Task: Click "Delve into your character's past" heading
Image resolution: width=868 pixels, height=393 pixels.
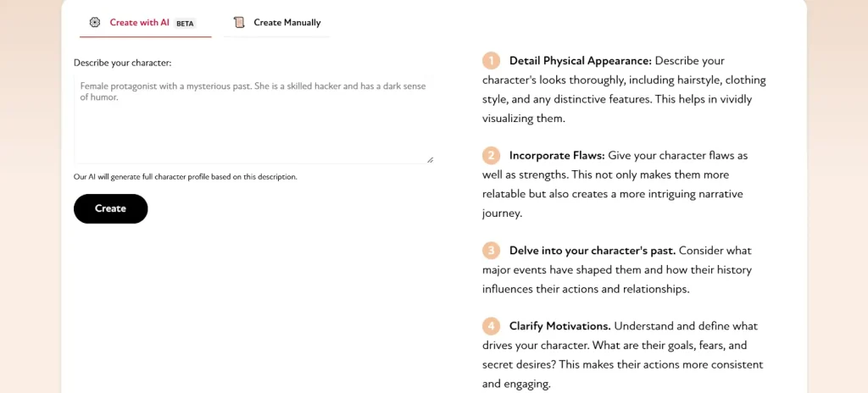Action: (x=592, y=251)
